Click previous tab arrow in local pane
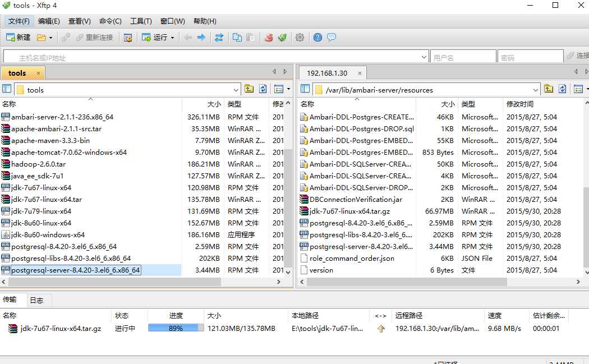The image size is (589, 364). point(274,71)
